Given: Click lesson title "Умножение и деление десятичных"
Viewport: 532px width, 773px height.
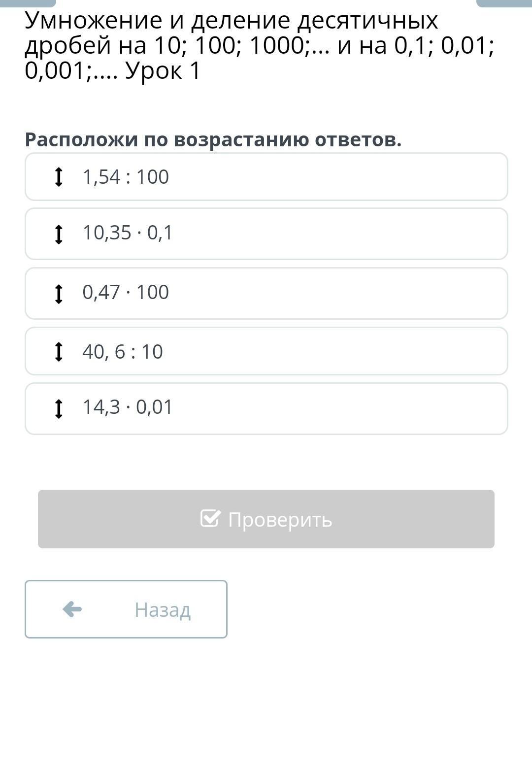Looking at the screenshot, I should (x=232, y=21).
